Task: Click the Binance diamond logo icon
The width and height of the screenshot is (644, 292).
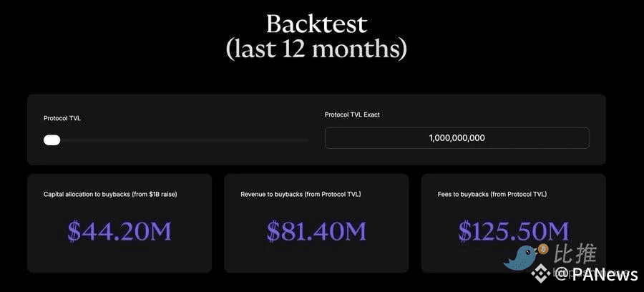Action: click(542, 273)
